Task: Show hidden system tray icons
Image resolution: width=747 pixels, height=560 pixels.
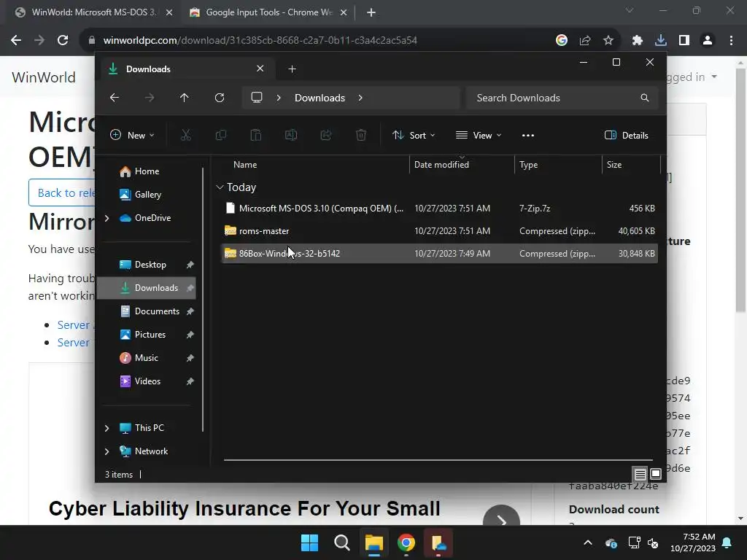Action: tap(588, 542)
